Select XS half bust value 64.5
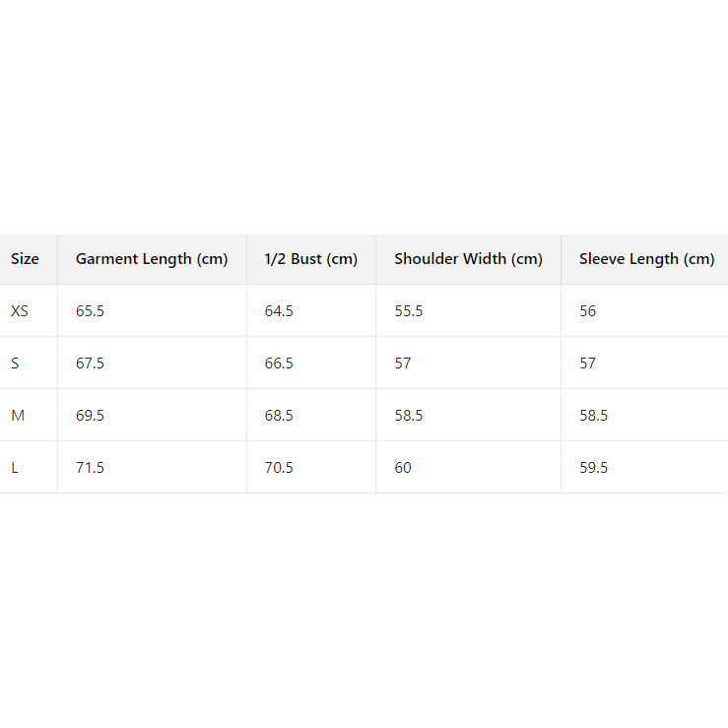This screenshot has width=728, height=728. click(x=279, y=311)
